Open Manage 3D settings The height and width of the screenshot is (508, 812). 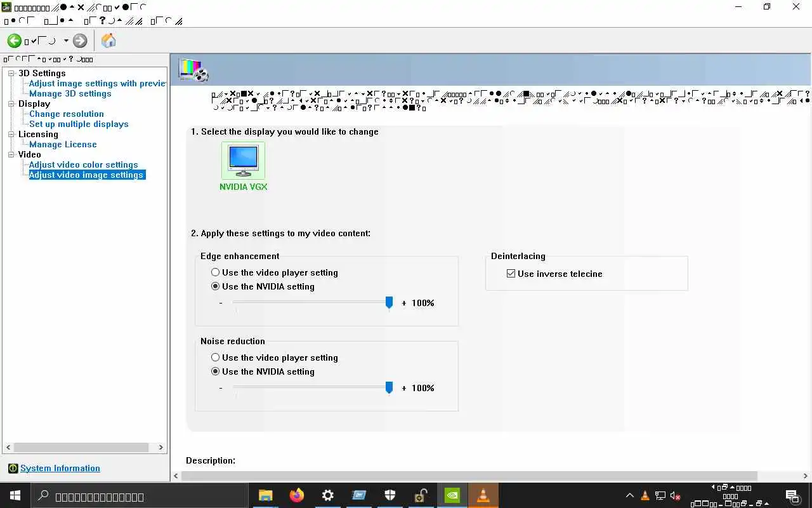tap(70, 93)
